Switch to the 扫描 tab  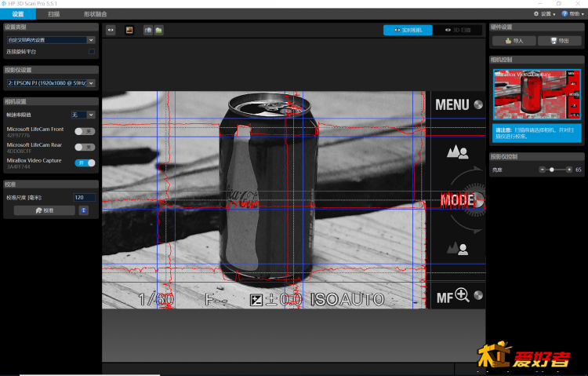pyautogui.click(x=53, y=14)
